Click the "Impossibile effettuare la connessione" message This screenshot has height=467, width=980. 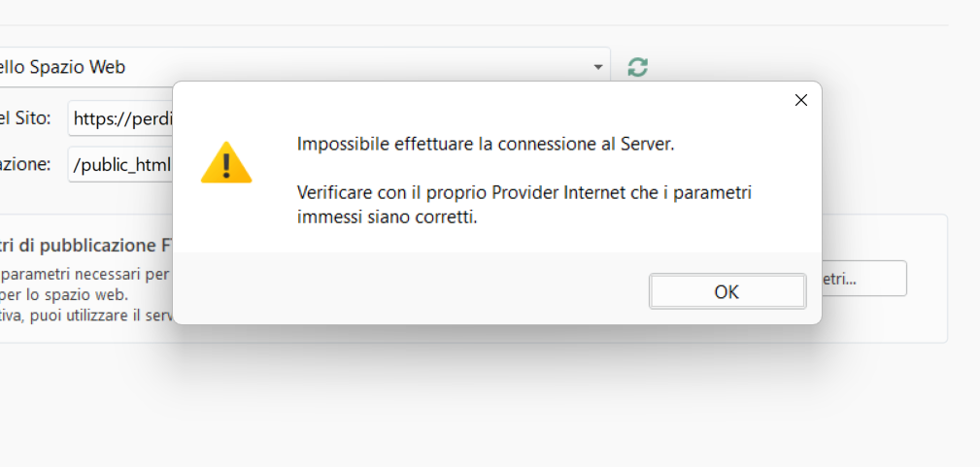pos(485,145)
